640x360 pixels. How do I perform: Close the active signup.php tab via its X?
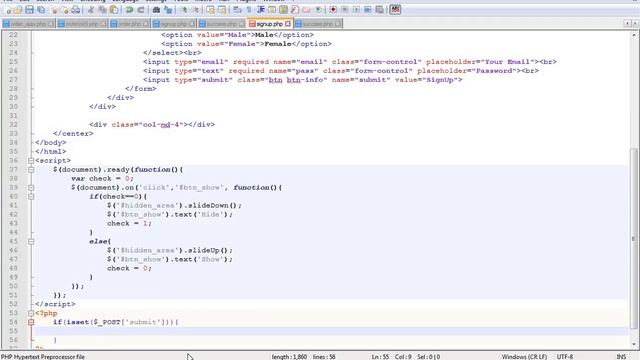coord(288,24)
